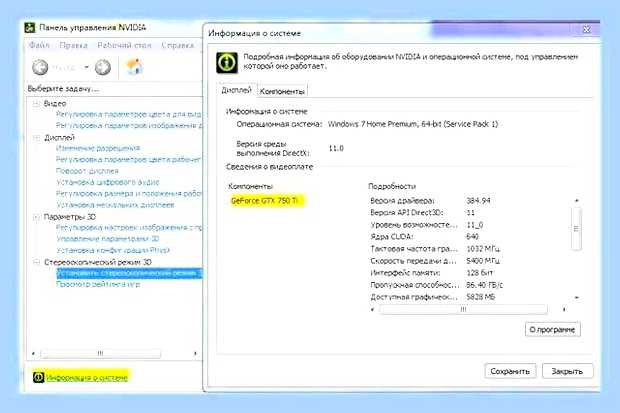Open Управление параметрами 3D task
The width and height of the screenshot is (620, 413).
tap(108, 239)
